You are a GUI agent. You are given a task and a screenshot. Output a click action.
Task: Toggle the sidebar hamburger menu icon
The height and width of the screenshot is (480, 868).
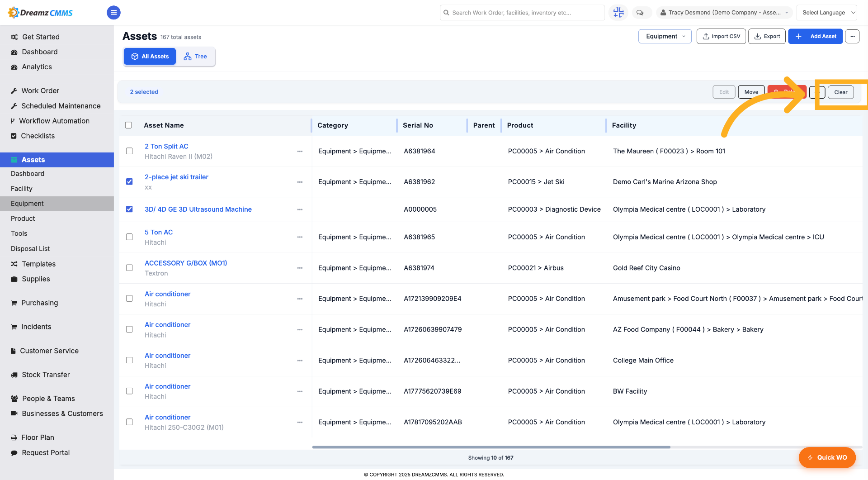(113, 13)
